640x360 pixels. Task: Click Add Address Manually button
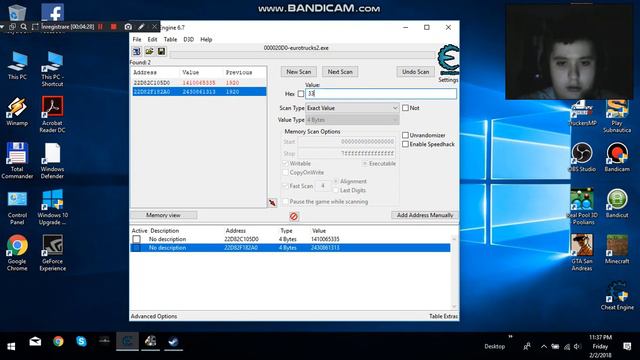425,215
